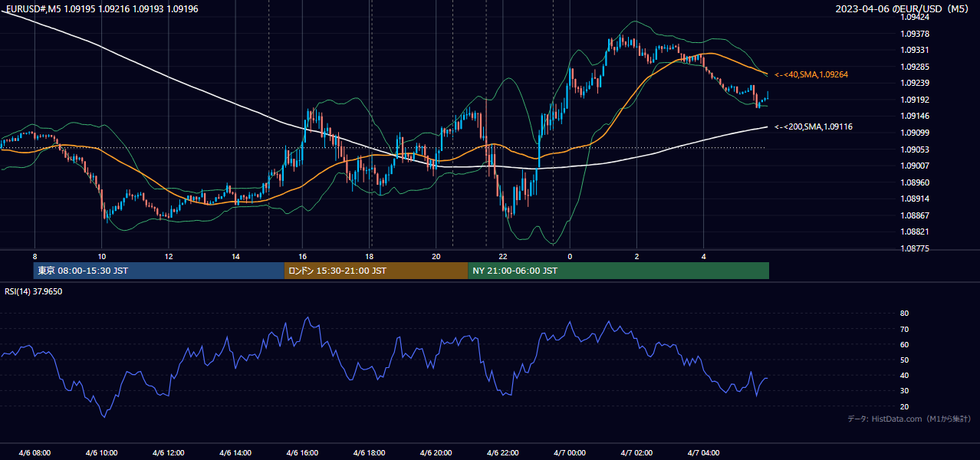The width and height of the screenshot is (980, 460).
Task: Click the RSI scale value 60
Action: pos(905,344)
